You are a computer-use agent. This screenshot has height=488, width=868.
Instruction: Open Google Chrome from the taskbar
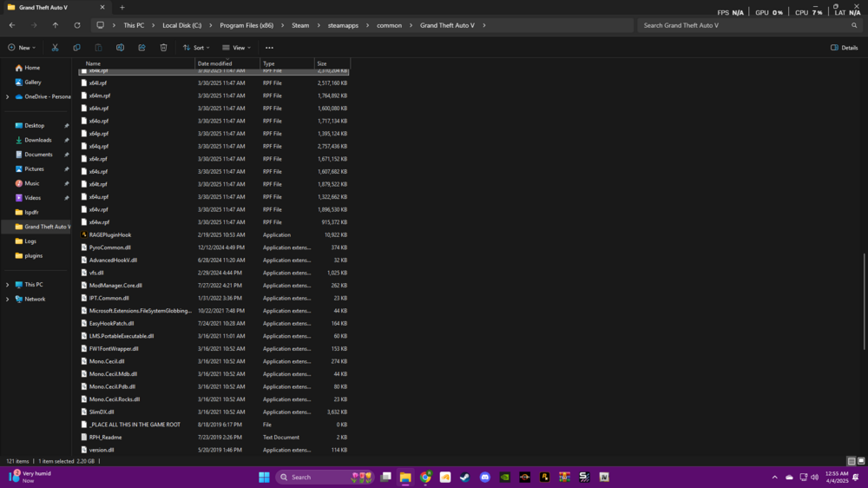tap(425, 477)
